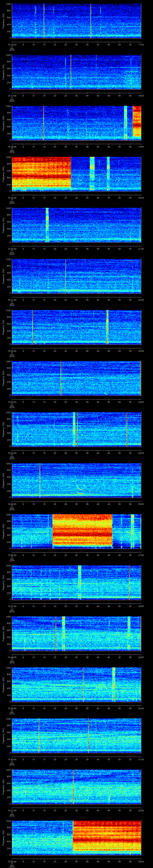Click the "15:18:00" start time label

click(12, 147)
